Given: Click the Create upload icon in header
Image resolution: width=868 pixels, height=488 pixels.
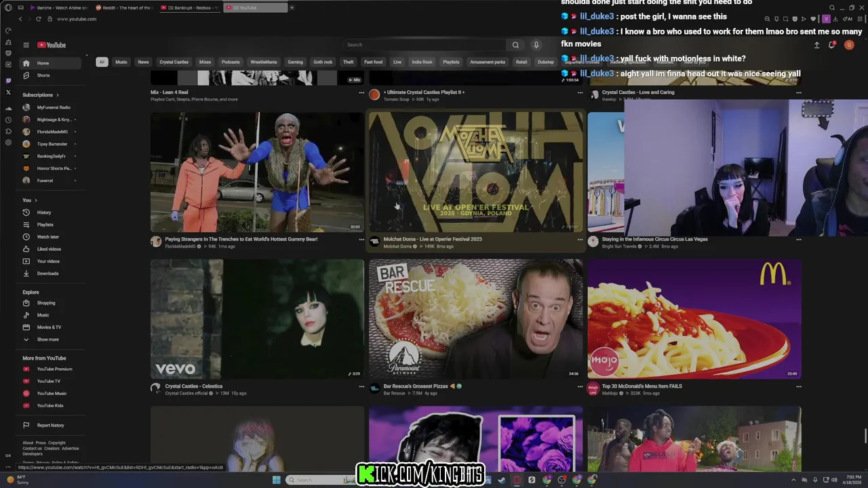Looking at the screenshot, I should [816, 45].
